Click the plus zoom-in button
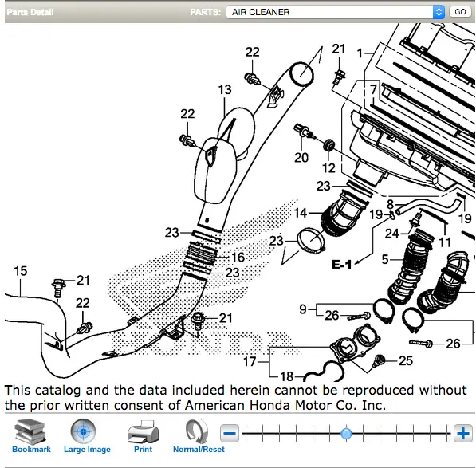Screen dimensions: 476x468 (463, 433)
